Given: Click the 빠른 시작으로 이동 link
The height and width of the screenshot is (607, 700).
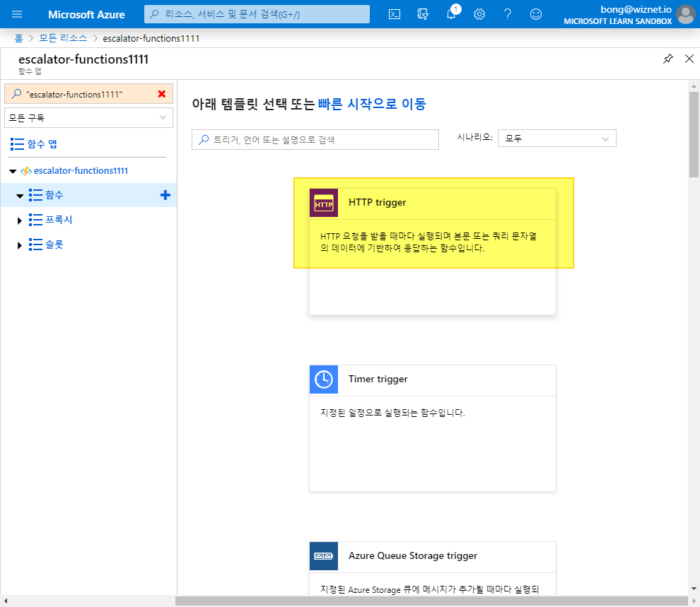Looking at the screenshot, I should [x=372, y=104].
